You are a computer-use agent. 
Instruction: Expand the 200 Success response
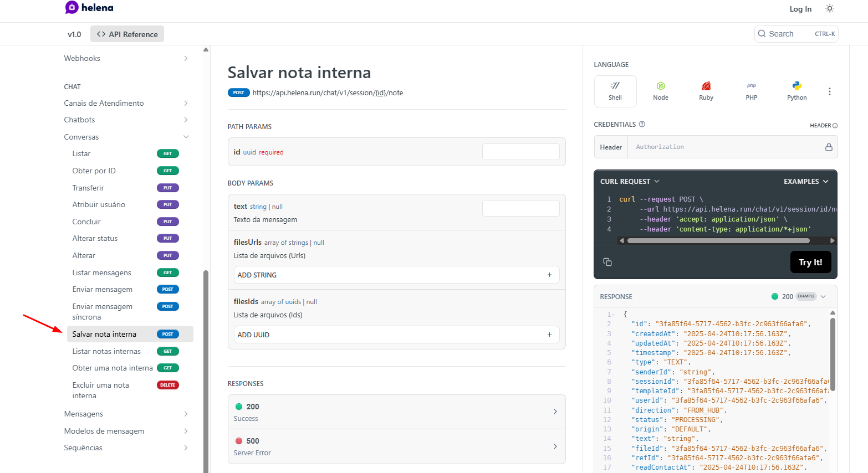tap(396, 412)
